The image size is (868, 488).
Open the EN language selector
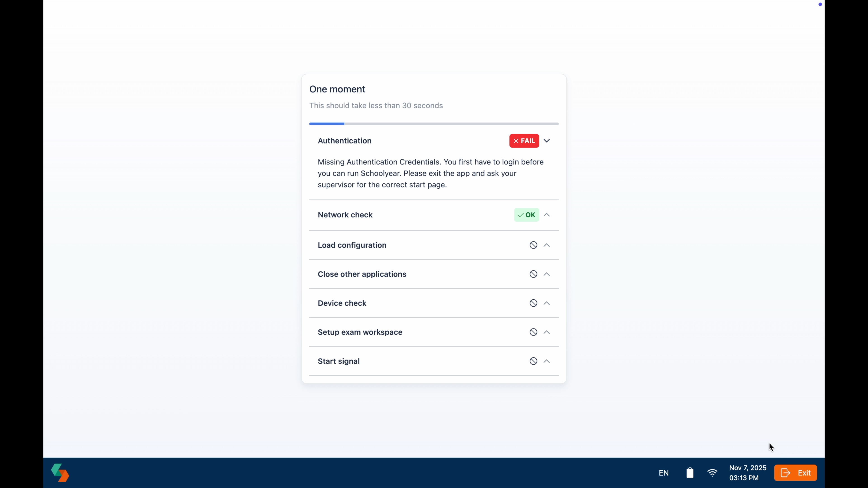(663, 473)
